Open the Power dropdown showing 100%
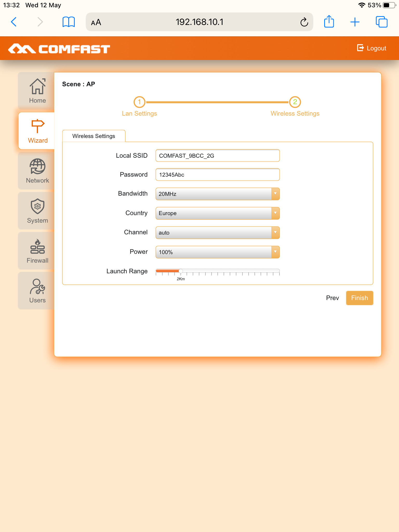399x532 pixels. click(217, 252)
